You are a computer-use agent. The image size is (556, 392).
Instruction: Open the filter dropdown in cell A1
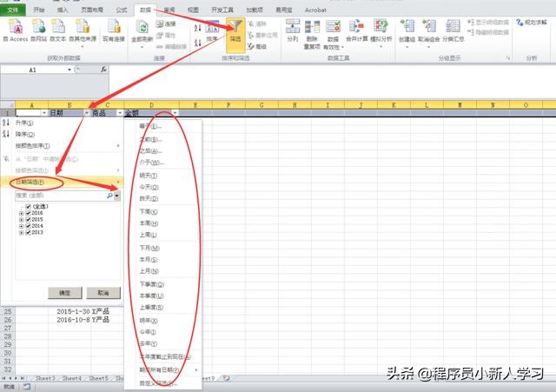tap(44, 113)
